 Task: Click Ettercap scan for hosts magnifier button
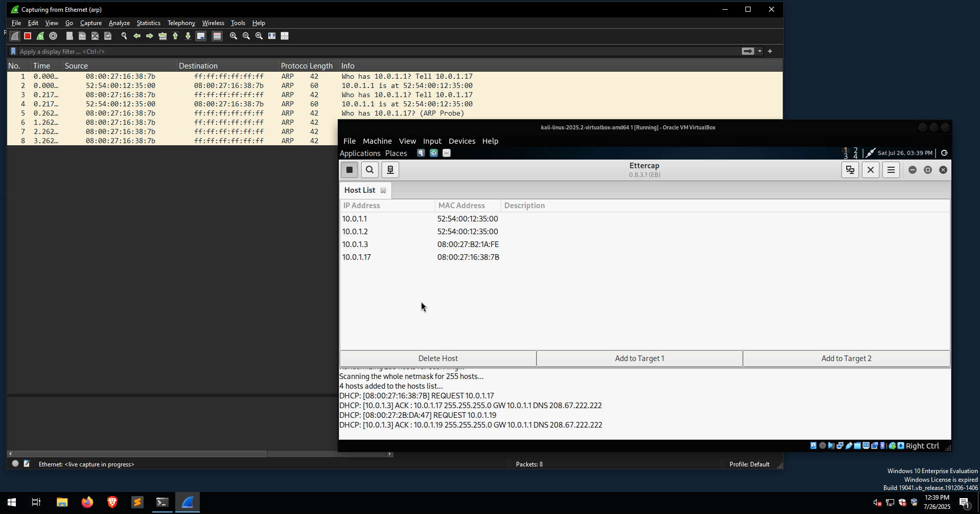tap(370, 170)
